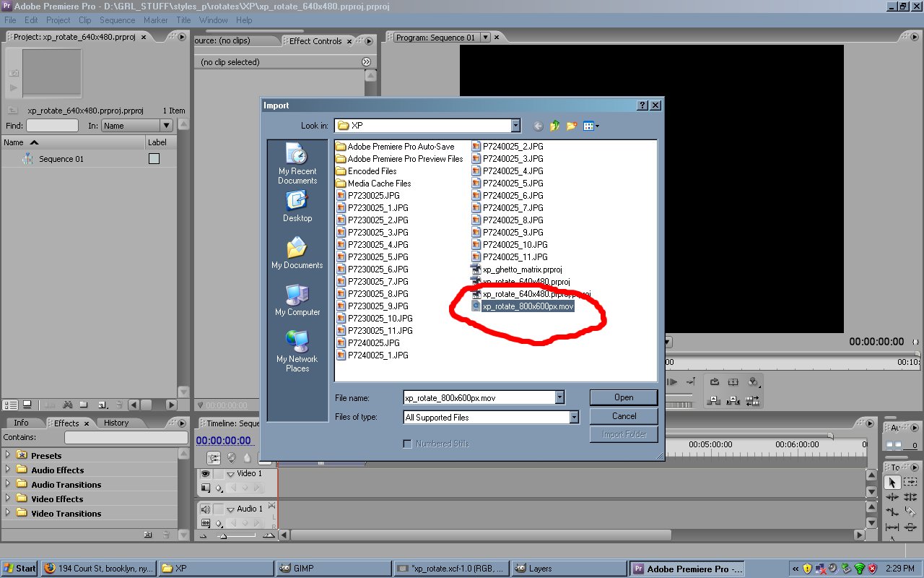
Task: Expand the Video Transitions folder
Action: coord(8,513)
